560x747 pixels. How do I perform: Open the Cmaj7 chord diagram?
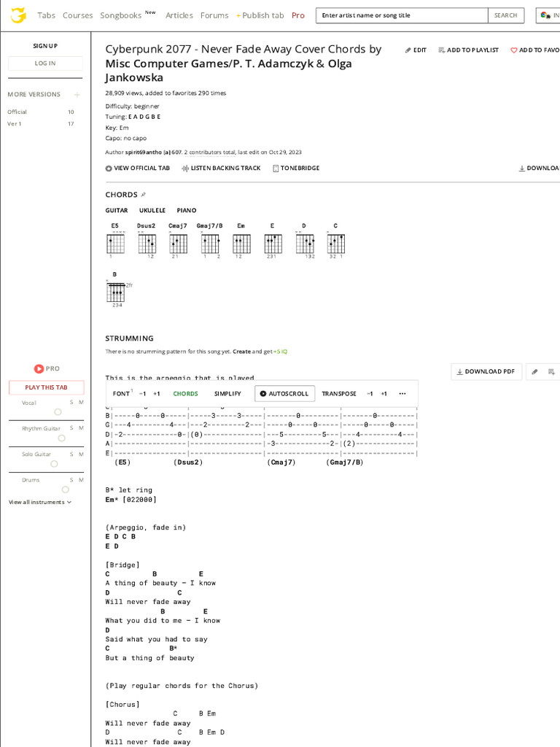tap(178, 241)
